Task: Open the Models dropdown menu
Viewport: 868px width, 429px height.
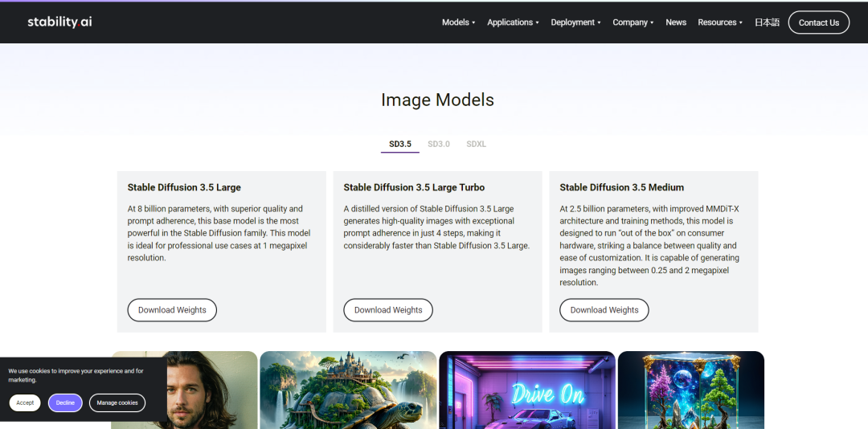Action: coord(458,22)
